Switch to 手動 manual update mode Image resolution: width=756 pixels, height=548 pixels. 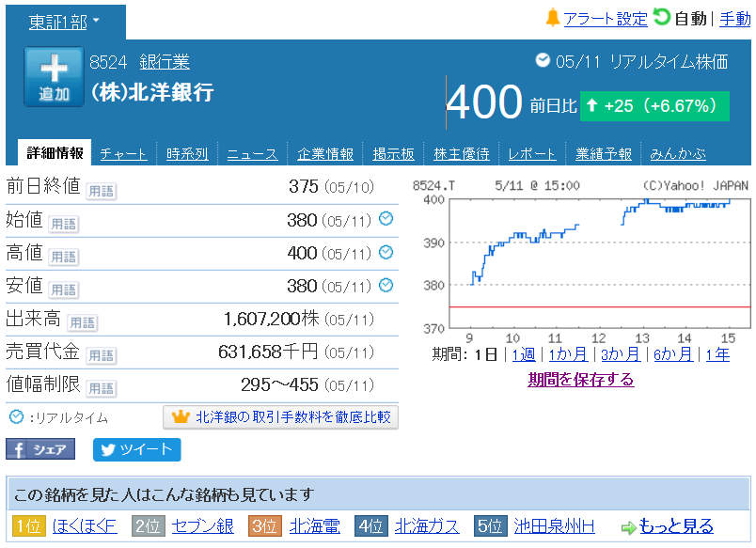[x=734, y=19]
